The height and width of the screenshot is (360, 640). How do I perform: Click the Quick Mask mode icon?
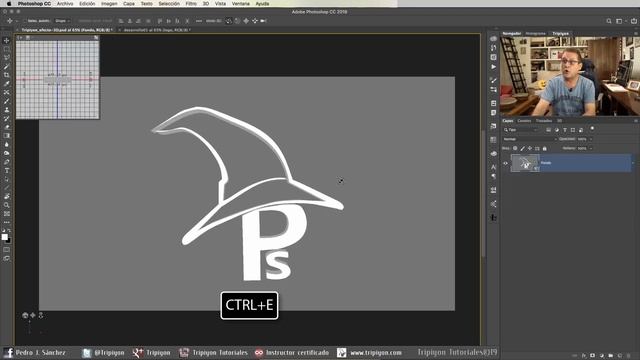click(7, 249)
